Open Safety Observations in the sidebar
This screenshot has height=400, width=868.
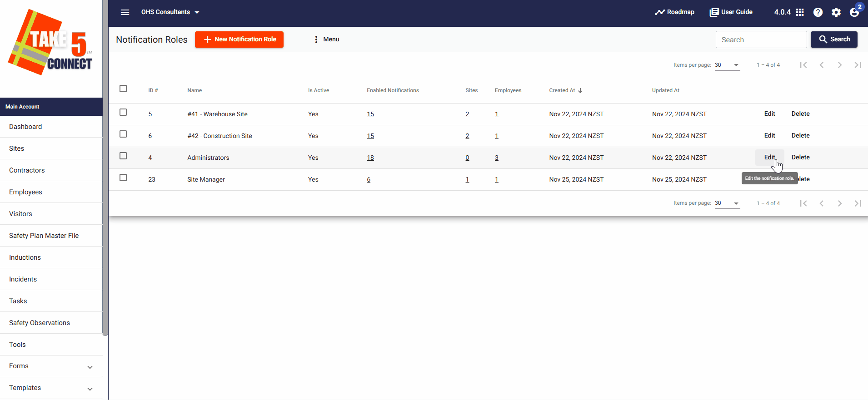[51, 323]
